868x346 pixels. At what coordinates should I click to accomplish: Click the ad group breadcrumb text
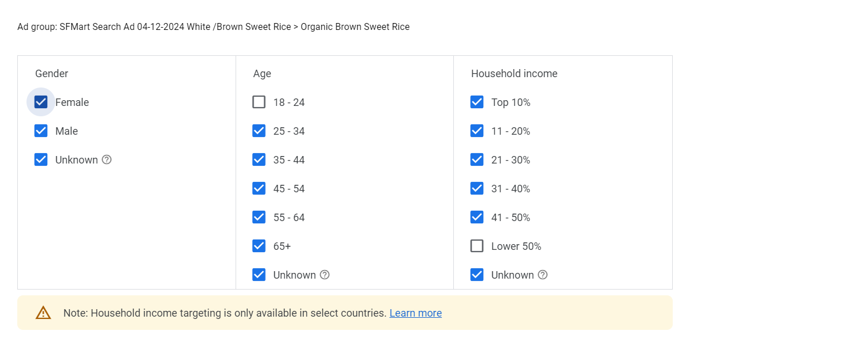(x=213, y=27)
